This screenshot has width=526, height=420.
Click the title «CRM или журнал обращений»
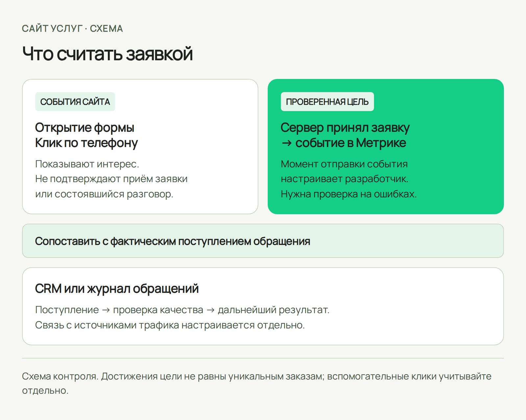(x=117, y=288)
